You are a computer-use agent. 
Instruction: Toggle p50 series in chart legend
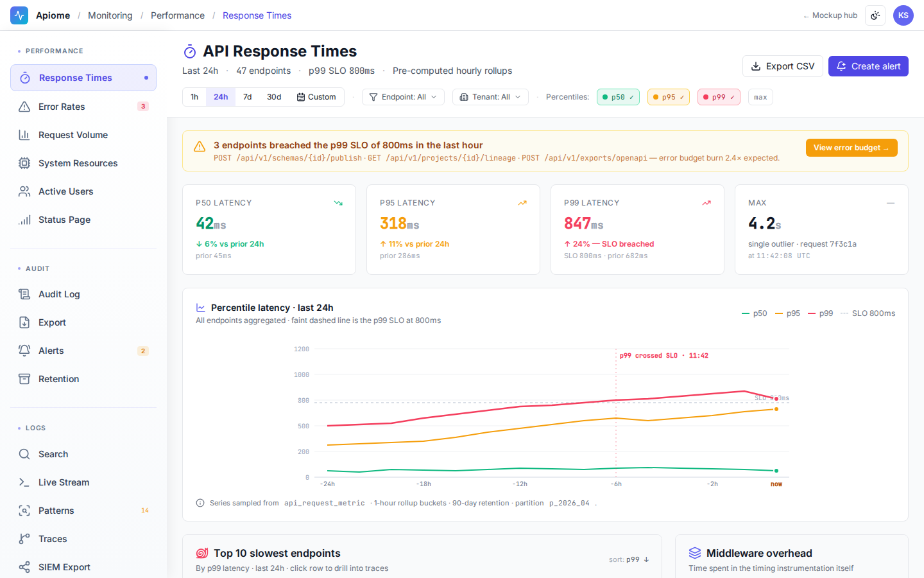[x=755, y=313]
